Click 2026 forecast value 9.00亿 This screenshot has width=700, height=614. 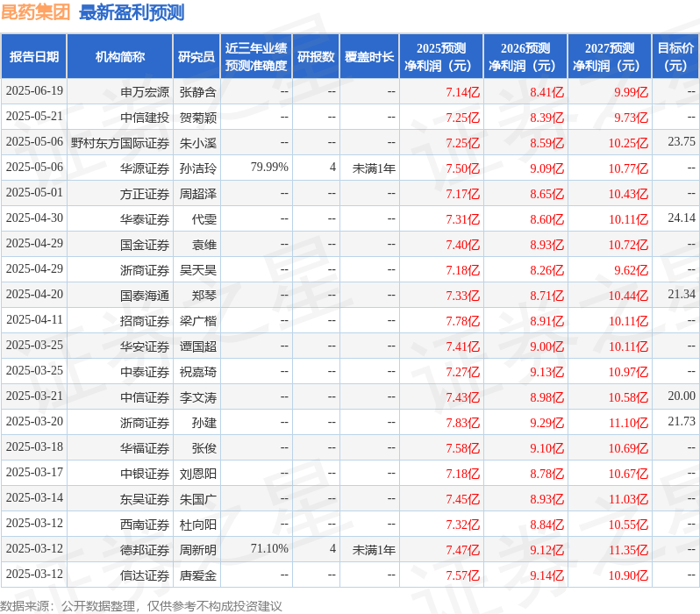pos(546,346)
